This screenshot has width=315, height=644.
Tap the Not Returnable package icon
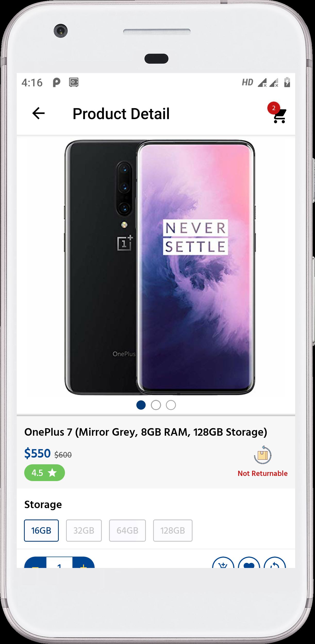(x=262, y=455)
